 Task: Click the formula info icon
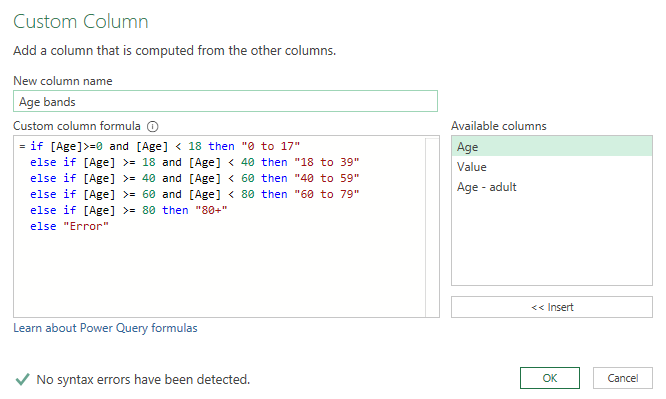[152, 127]
